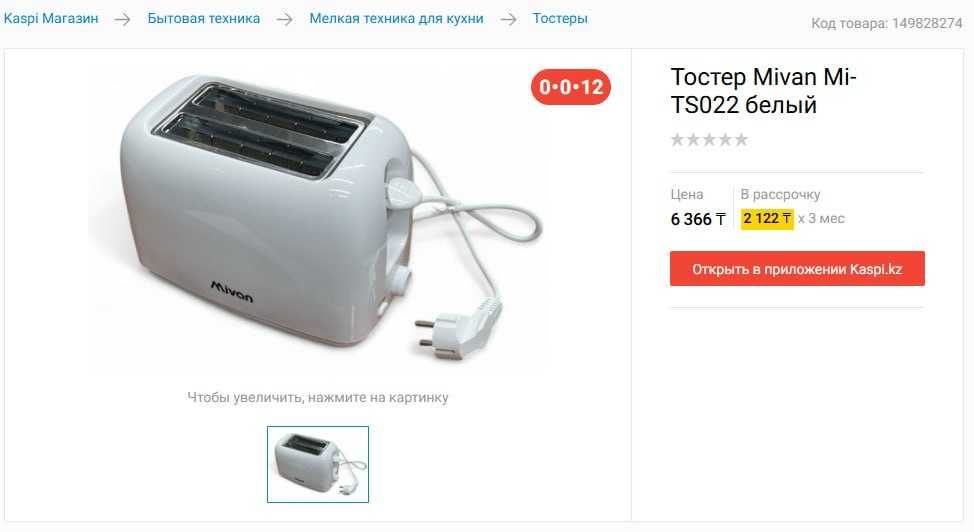Image resolution: width=974 pixels, height=532 pixels.
Task: Go to Бытовая техника category
Action: [204, 19]
